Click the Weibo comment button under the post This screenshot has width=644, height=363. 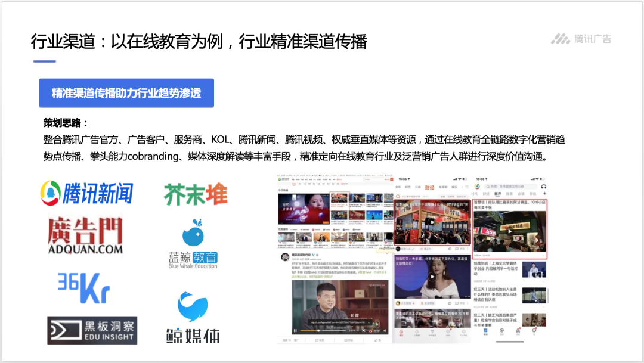click(348, 340)
